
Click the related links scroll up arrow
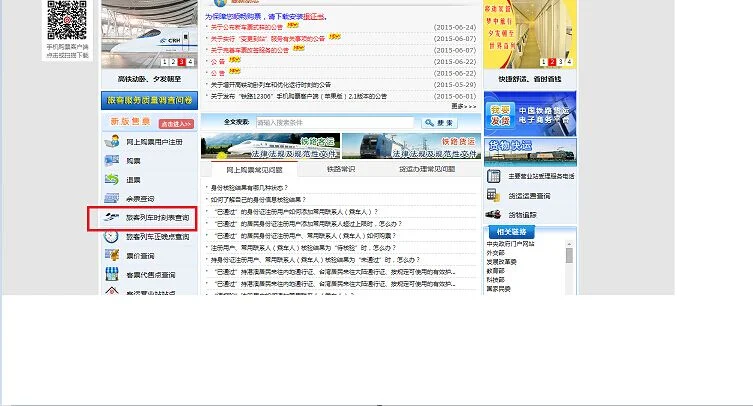click(569, 244)
